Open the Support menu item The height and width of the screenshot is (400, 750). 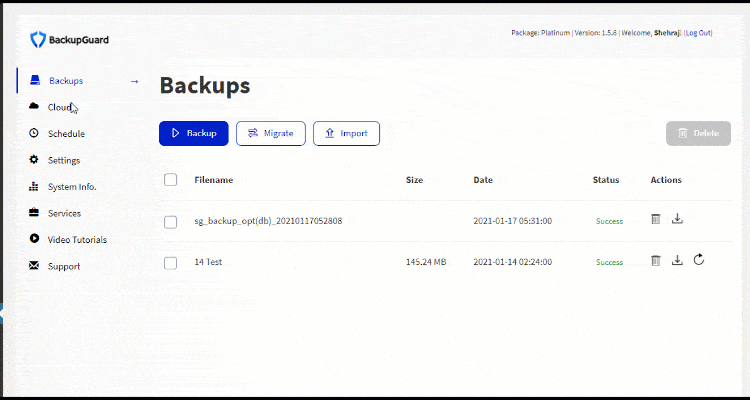pos(64,267)
